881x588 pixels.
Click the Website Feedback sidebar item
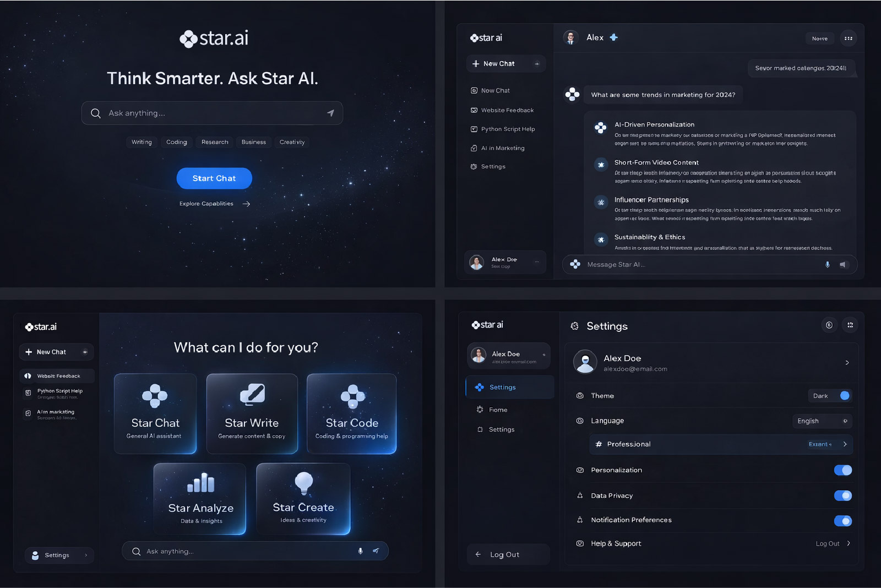pos(507,110)
